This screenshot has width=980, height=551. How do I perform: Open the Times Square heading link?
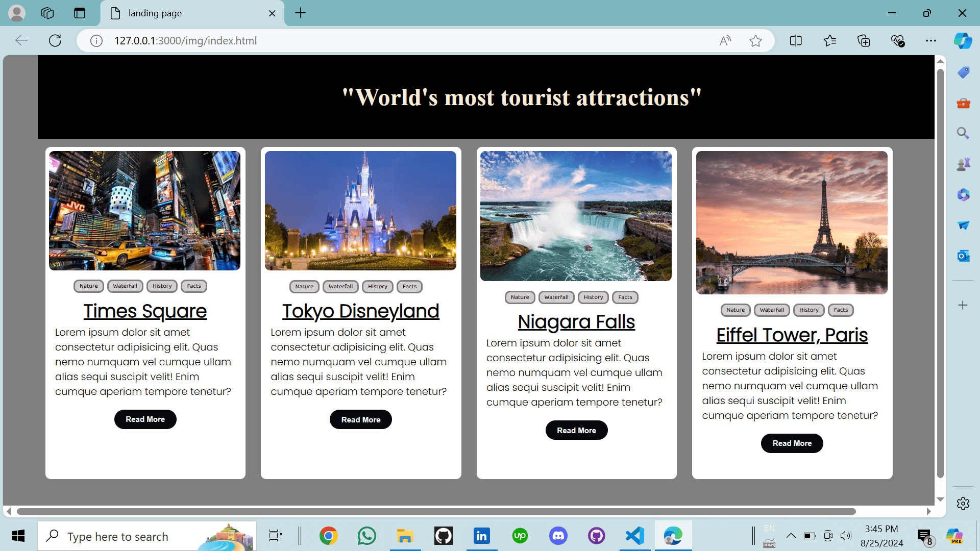tap(145, 311)
